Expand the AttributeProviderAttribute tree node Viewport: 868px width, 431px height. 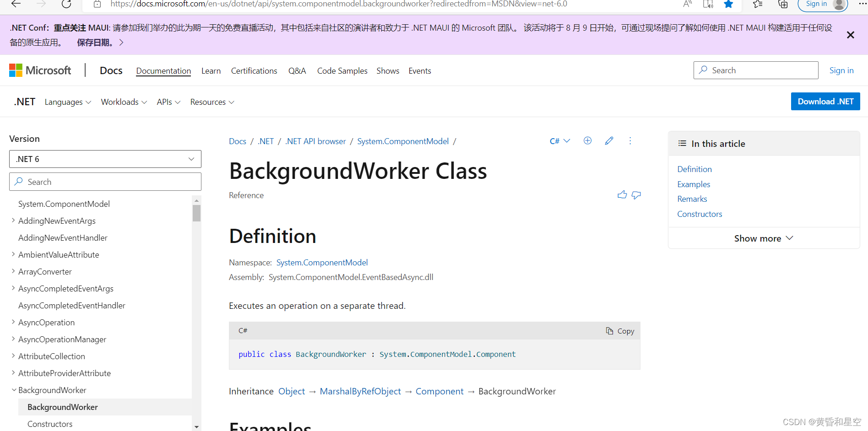pyautogui.click(x=13, y=373)
